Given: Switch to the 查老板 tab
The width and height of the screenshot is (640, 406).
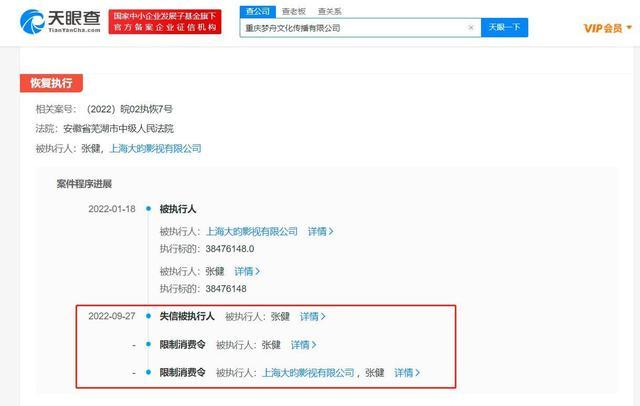Looking at the screenshot, I should pyautogui.click(x=294, y=11).
